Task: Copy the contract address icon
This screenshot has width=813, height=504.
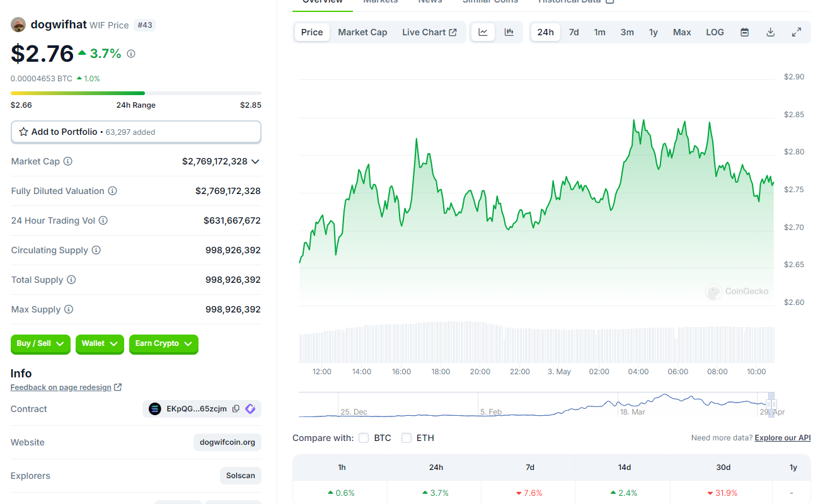Action: (x=236, y=409)
